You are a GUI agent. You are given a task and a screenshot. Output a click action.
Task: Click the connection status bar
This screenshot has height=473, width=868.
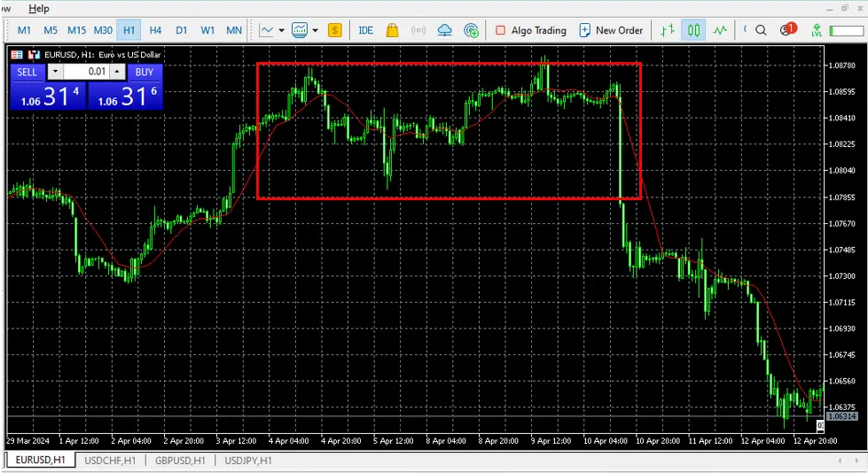(x=846, y=31)
